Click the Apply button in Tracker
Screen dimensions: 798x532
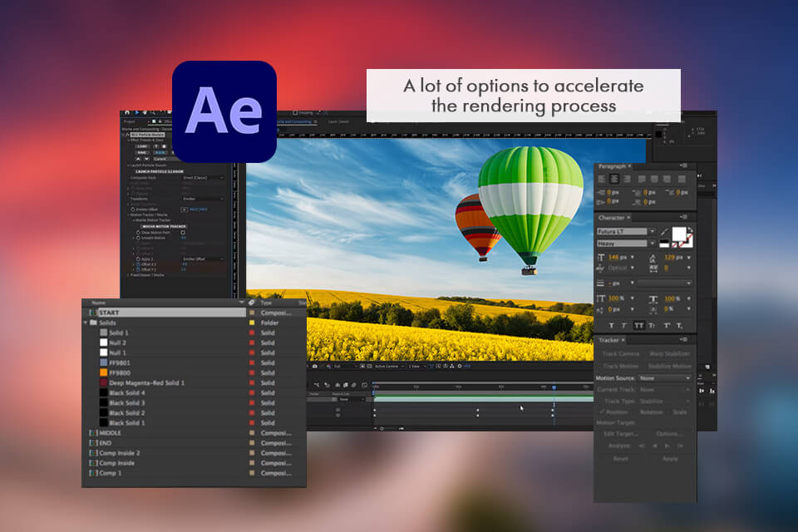click(670, 459)
